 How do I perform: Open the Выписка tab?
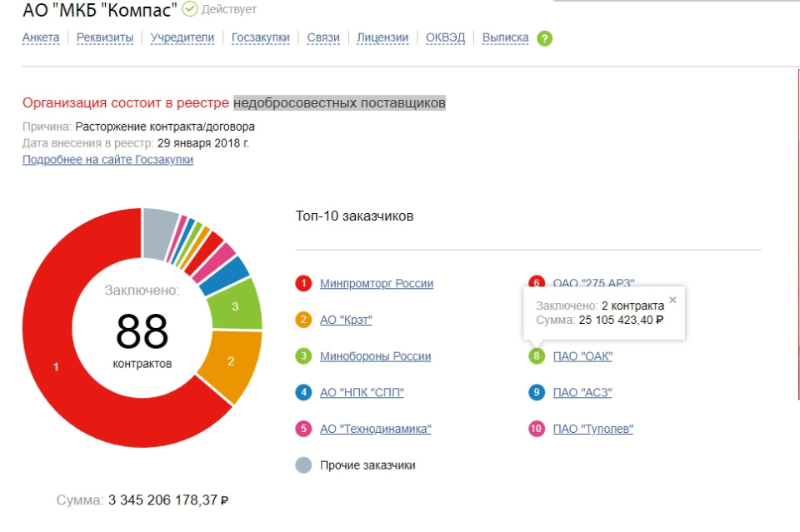click(505, 37)
